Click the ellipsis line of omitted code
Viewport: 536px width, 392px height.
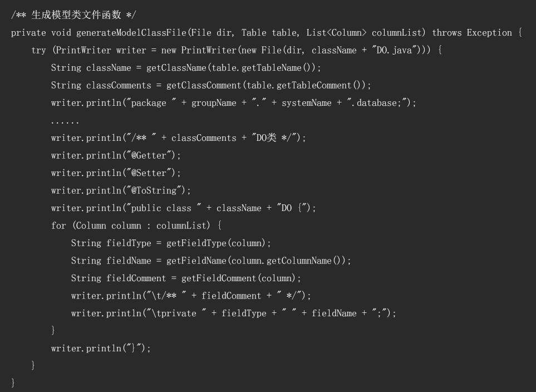(65, 121)
